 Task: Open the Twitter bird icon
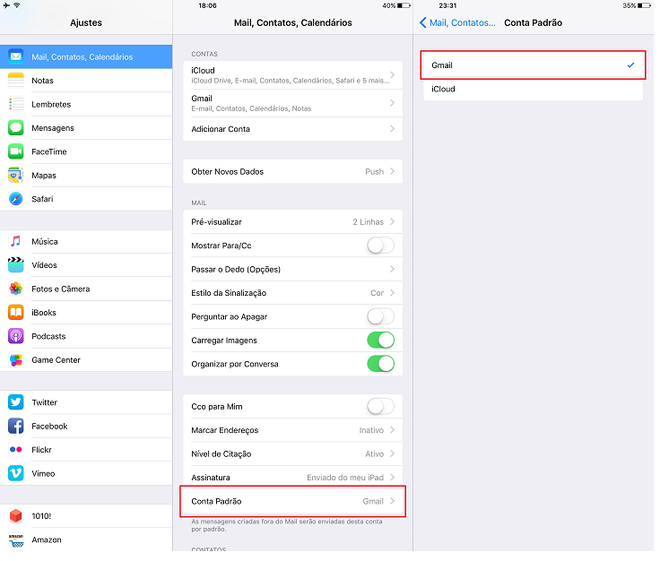[16, 402]
